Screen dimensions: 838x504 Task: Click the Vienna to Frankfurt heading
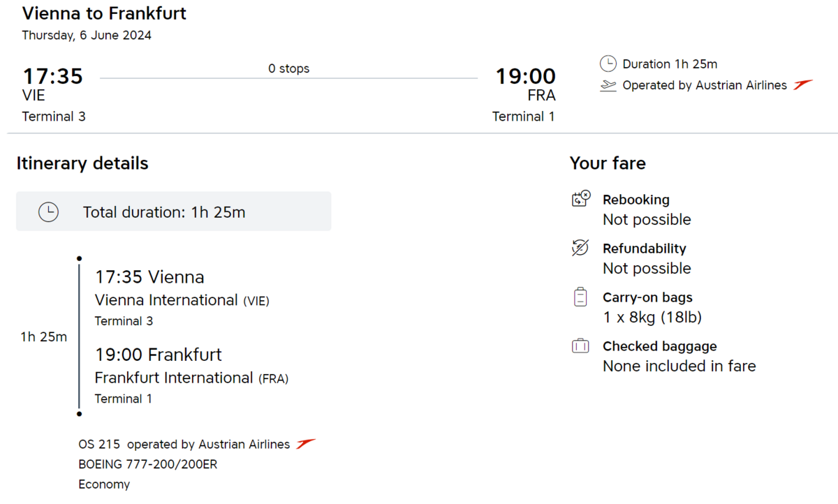104,13
